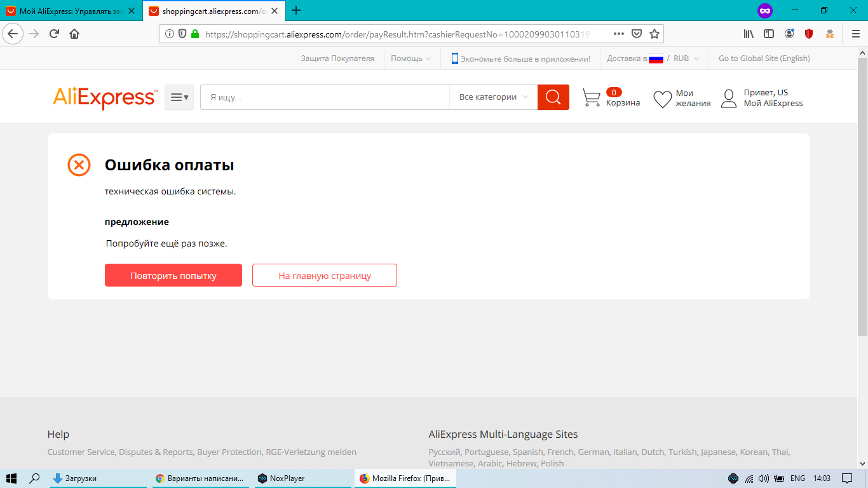Open network settings from the tray

pos(749,478)
